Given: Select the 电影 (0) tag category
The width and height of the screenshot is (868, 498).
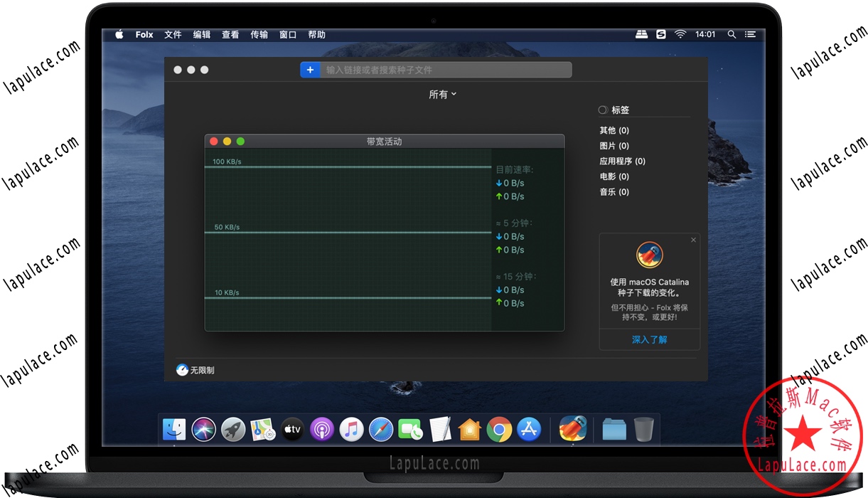Looking at the screenshot, I should click(x=614, y=176).
